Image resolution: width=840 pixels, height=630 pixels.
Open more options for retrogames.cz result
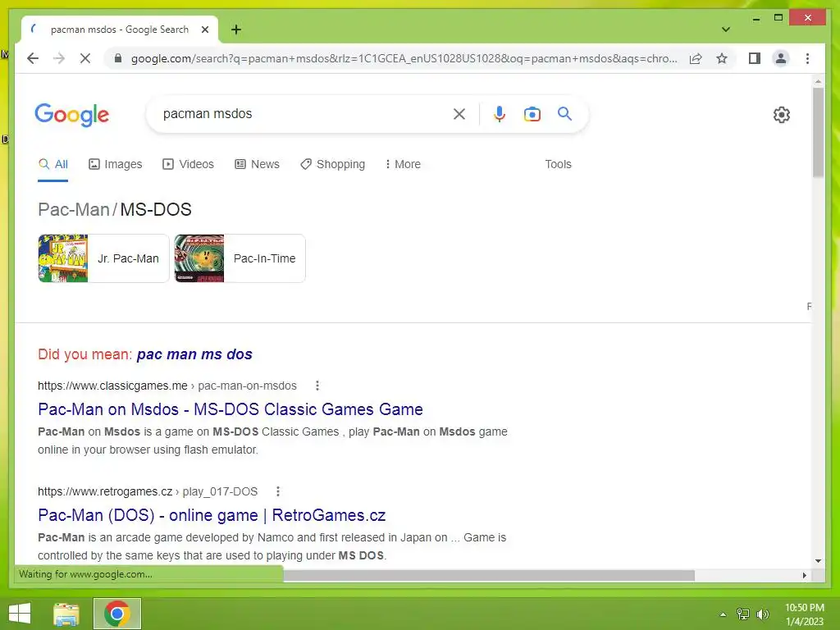[x=277, y=492]
